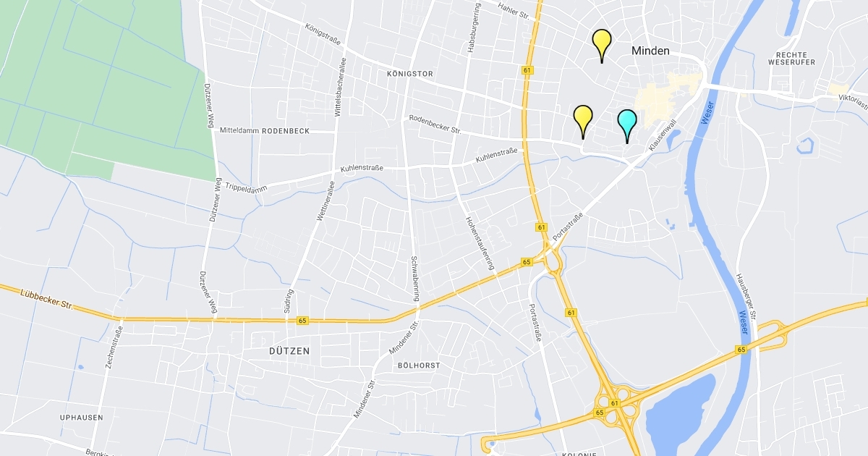Image resolution: width=868 pixels, height=456 pixels.
Task: Click the 65 road shield near Südring
Action: pos(302,320)
